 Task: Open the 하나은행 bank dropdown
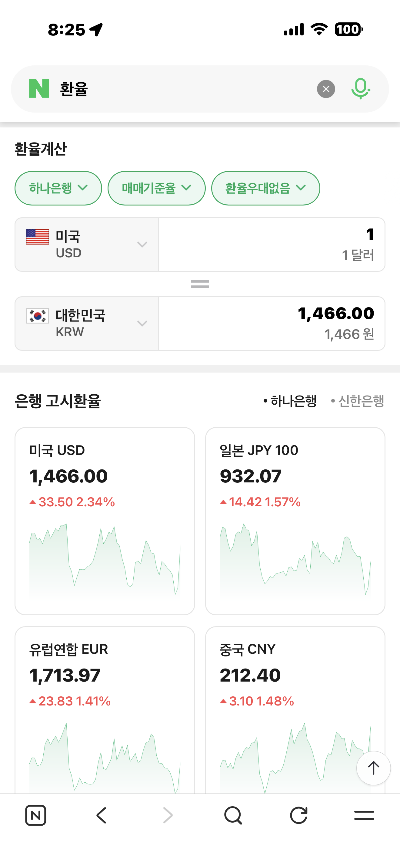click(x=58, y=188)
